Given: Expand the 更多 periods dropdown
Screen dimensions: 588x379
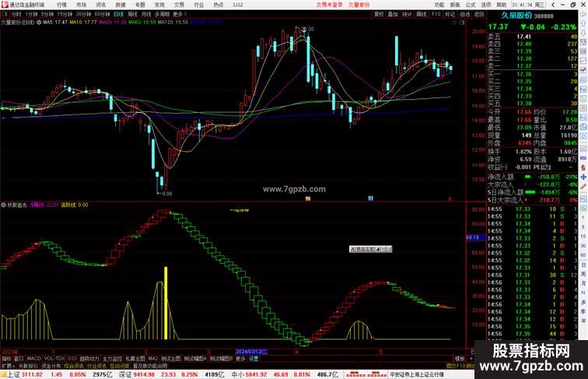Looking at the screenshot, I should (x=179, y=14).
